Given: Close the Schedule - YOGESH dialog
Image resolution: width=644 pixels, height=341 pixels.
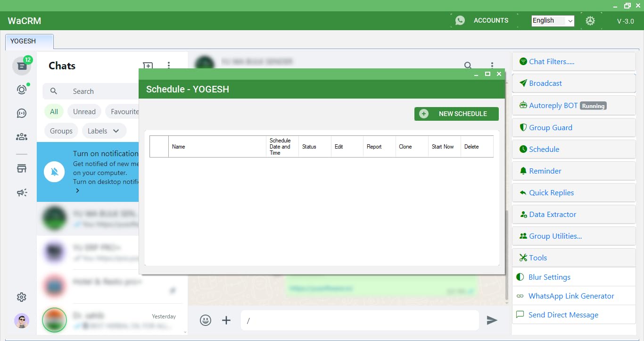Looking at the screenshot, I should (499, 74).
